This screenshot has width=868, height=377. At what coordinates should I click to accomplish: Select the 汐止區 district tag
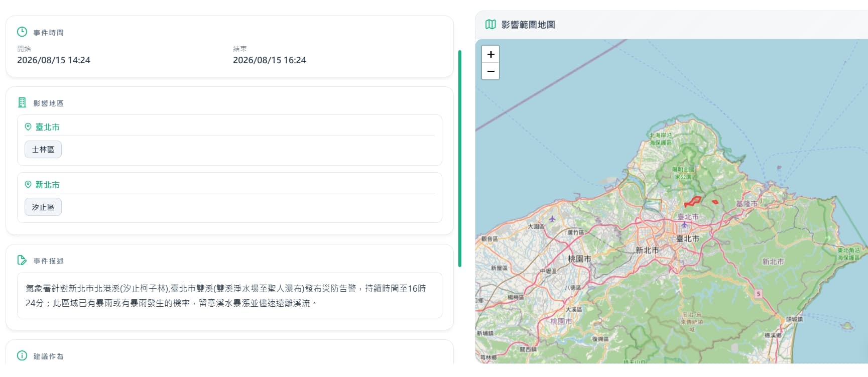click(43, 207)
